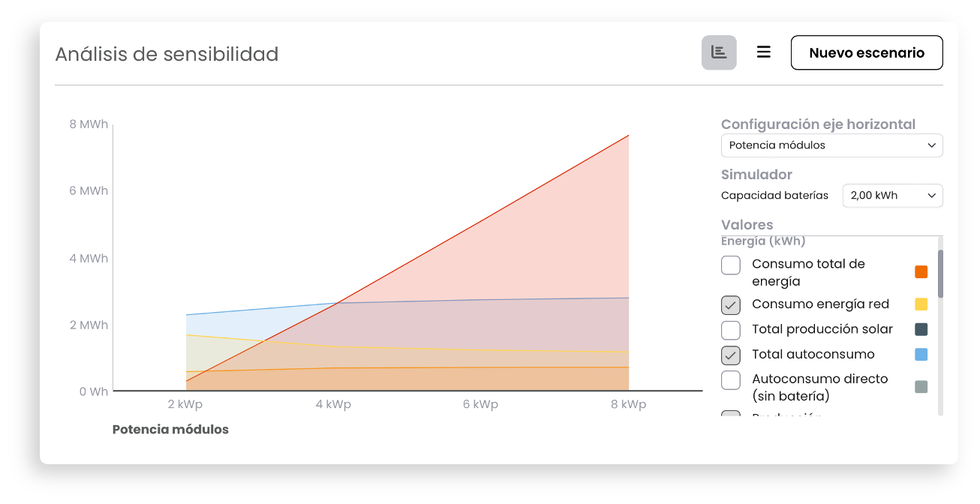980x504 pixels.
Task: Click the blue Total autoconsumo color swatch
Action: pyautogui.click(x=921, y=355)
